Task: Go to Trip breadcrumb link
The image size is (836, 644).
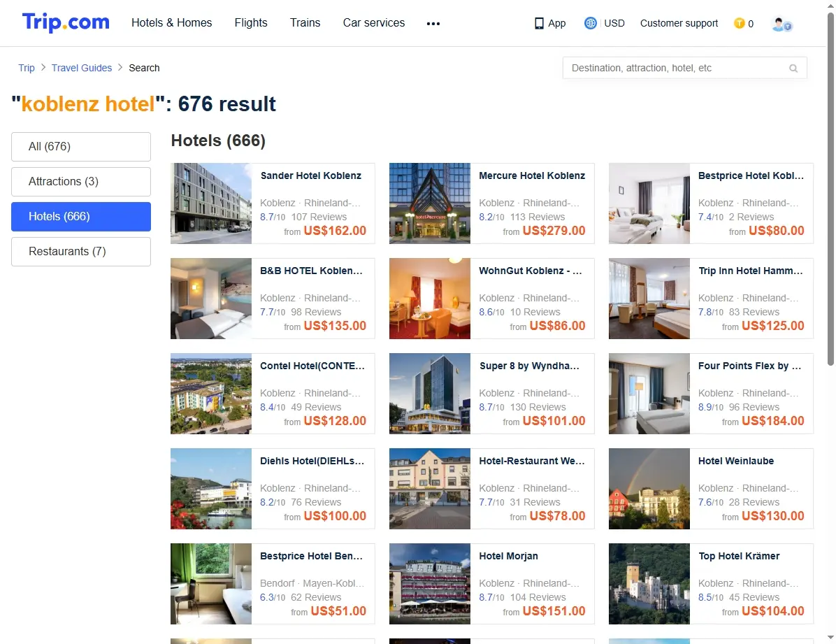Action: click(26, 68)
